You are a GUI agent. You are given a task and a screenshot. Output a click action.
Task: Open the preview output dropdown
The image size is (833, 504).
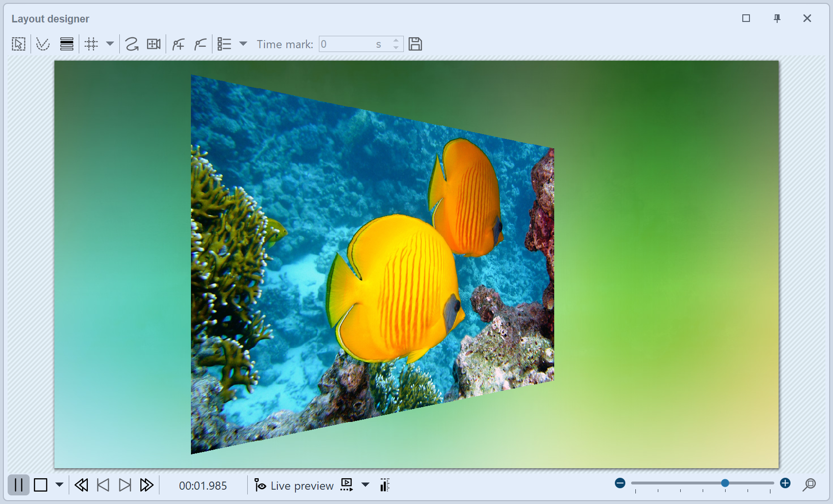pos(366,485)
